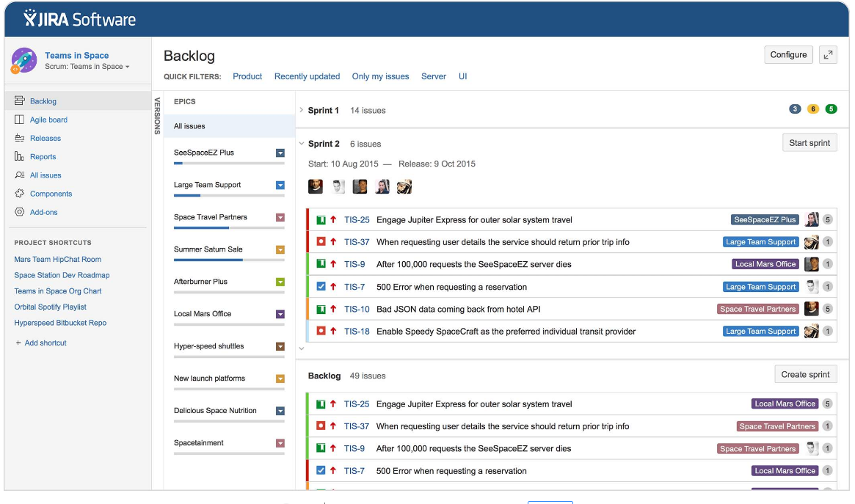Image resolution: width=855 pixels, height=504 pixels.
Task: Click the blue 3 badge on Sprint 1
Action: tap(795, 109)
